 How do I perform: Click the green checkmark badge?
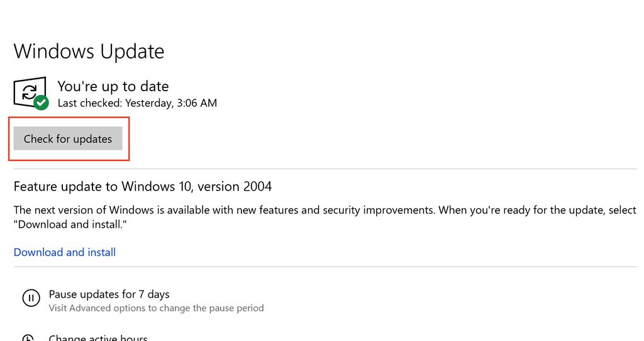click(42, 102)
